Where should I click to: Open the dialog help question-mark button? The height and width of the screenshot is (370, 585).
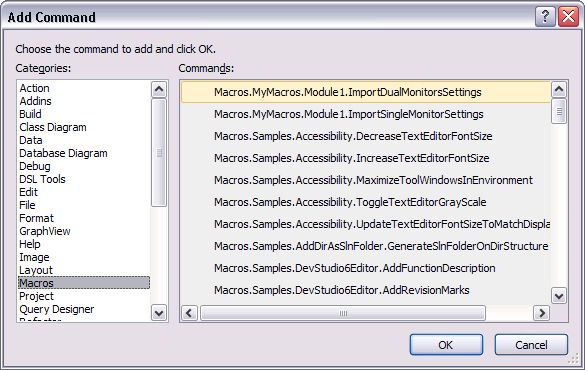click(545, 17)
